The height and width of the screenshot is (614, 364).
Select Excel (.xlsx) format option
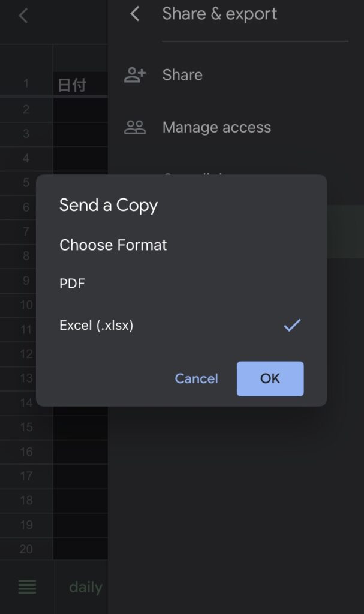pyautogui.click(x=97, y=326)
